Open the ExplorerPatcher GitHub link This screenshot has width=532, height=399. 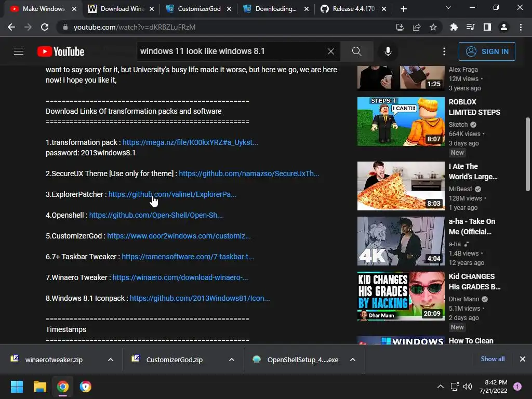tap(172, 194)
